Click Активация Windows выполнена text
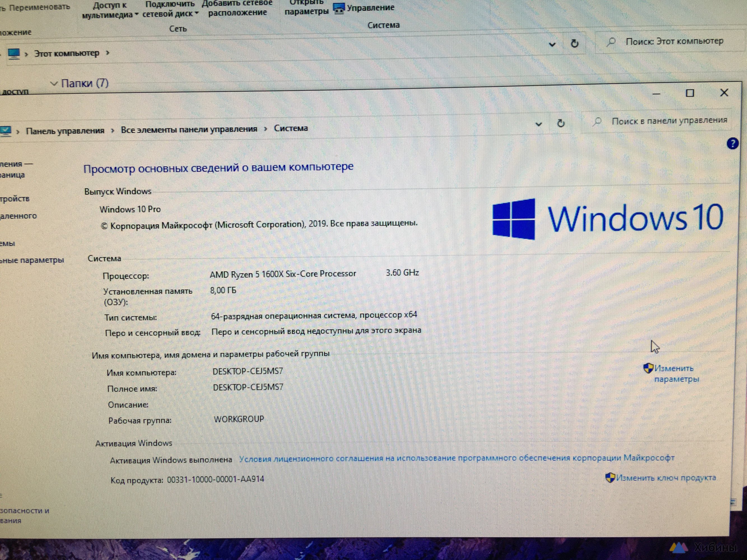Viewport: 747px width, 560px height. click(171, 460)
